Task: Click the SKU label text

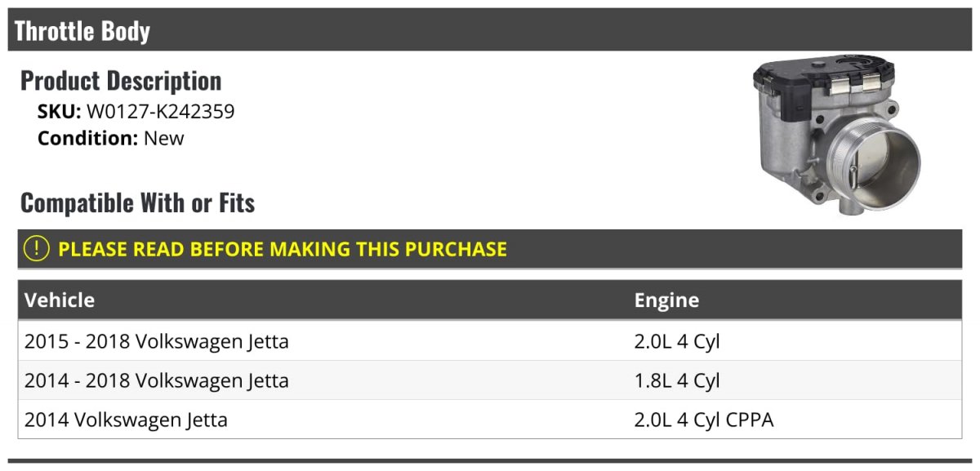Action: click(x=60, y=112)
